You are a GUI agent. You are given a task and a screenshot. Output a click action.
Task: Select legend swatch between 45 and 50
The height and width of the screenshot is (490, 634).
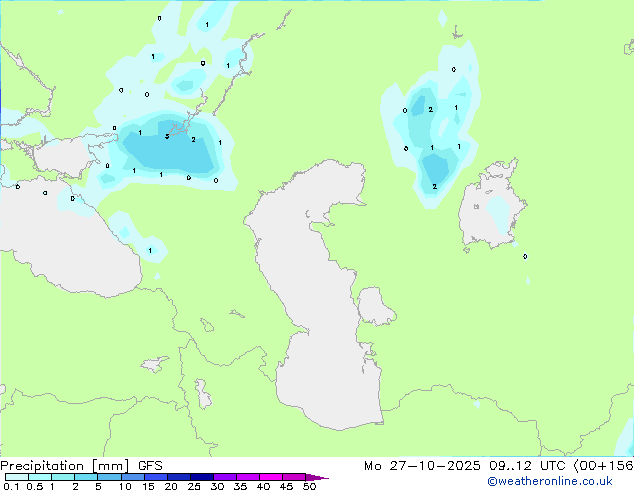coord(294,477)
